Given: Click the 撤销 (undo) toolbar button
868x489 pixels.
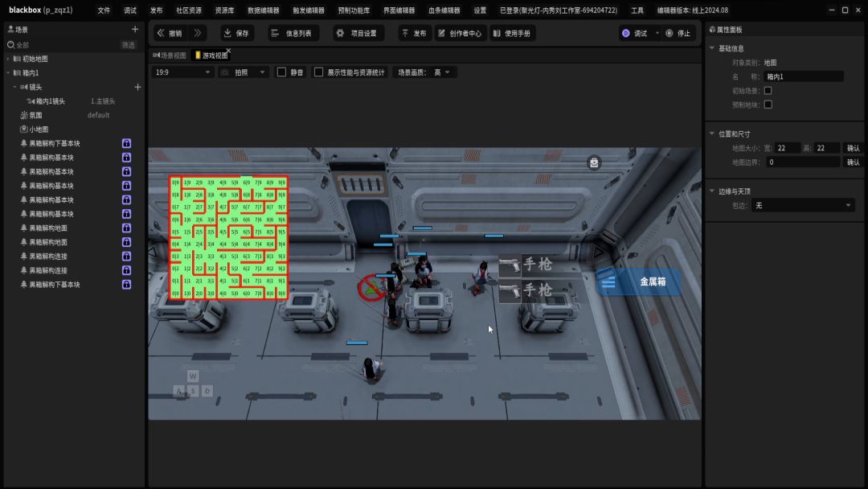Looking at the screenshot, I should 169,33.
